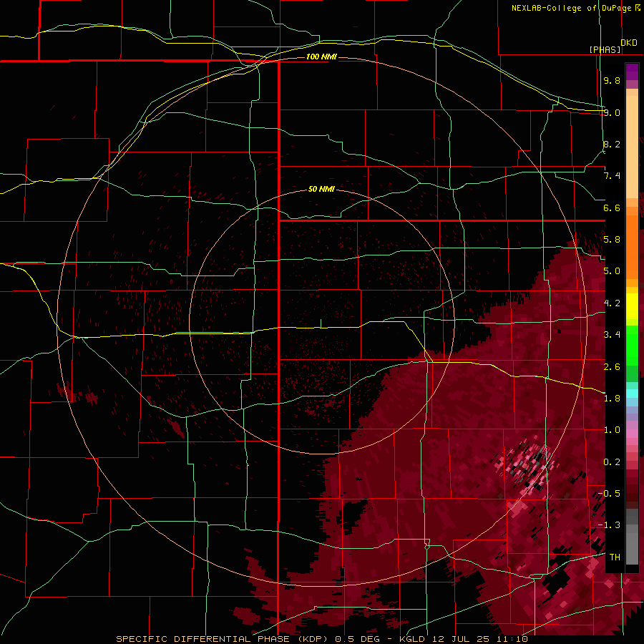
Task: Click the 1.8 value on color scale
Action: [612, 399]
